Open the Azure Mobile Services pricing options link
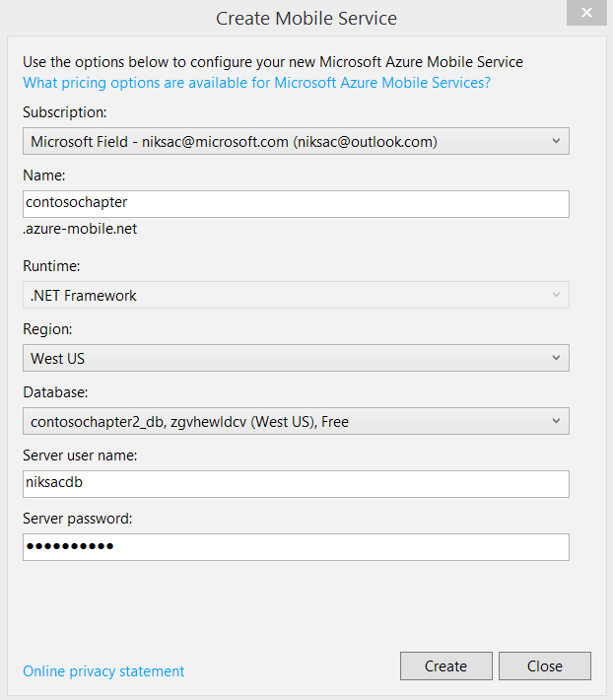Screen dimensions: 613x700 pyautogui.click(x=256, y=83)
